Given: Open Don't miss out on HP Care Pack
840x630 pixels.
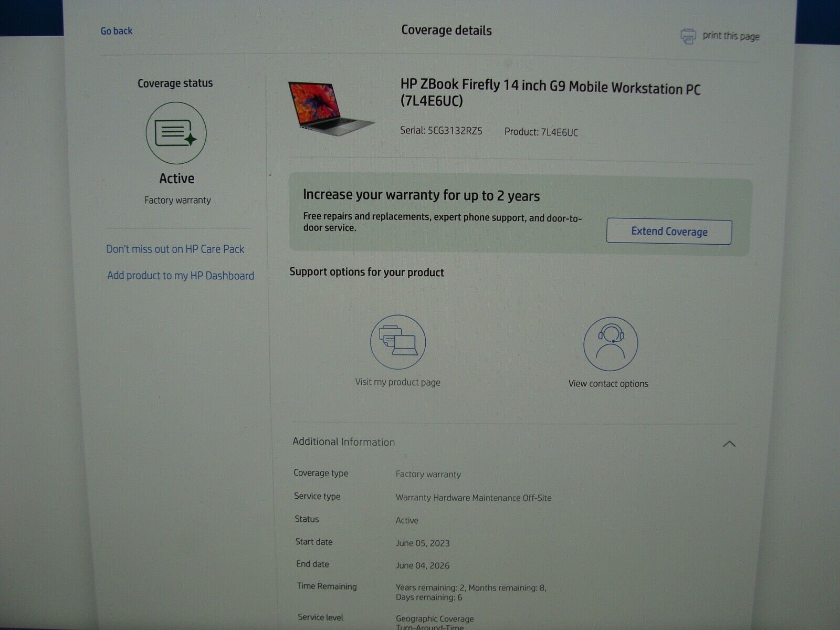Looking at the screenshot, I should pyautogui.click(x=175, y=249).
